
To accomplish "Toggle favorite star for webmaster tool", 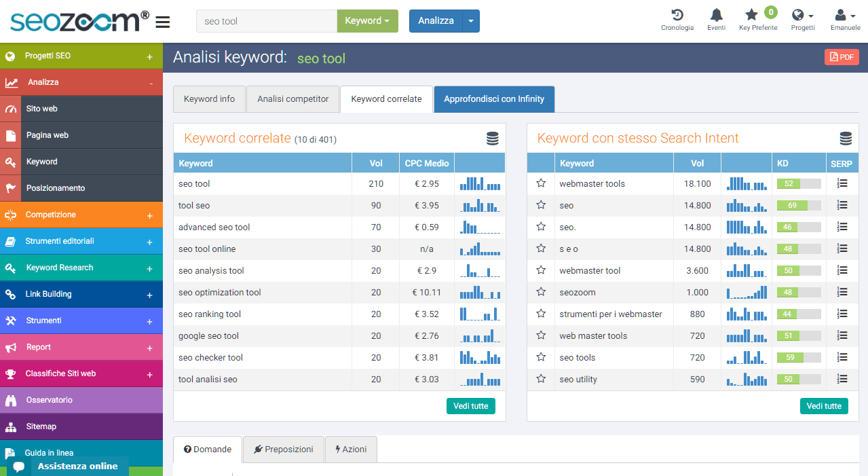I will tap(540, 270).
